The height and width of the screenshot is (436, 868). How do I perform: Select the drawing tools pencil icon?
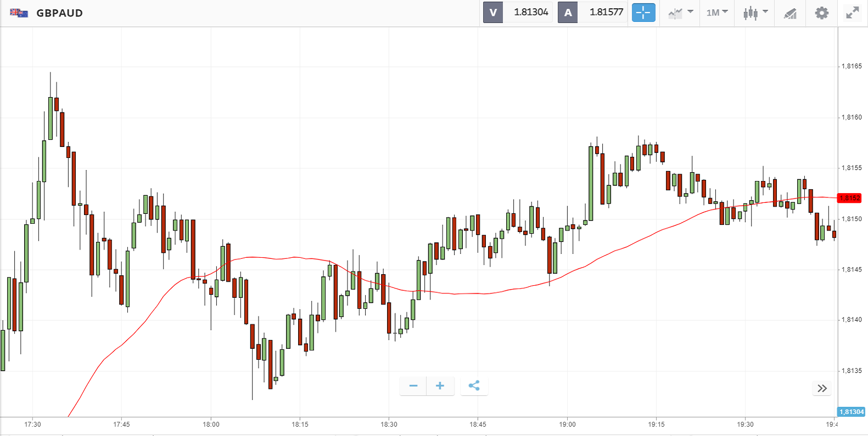(x=790, y=13)
